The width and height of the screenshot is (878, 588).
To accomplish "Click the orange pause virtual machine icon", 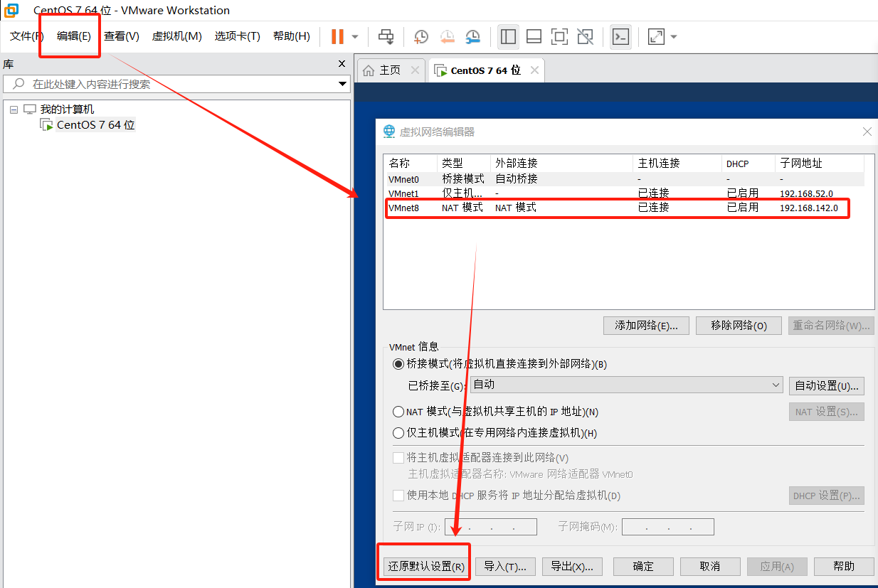I will tap(338, 36).
